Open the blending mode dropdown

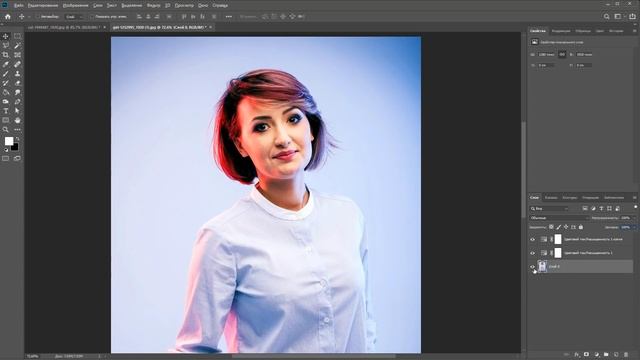(x=559, y=218)
